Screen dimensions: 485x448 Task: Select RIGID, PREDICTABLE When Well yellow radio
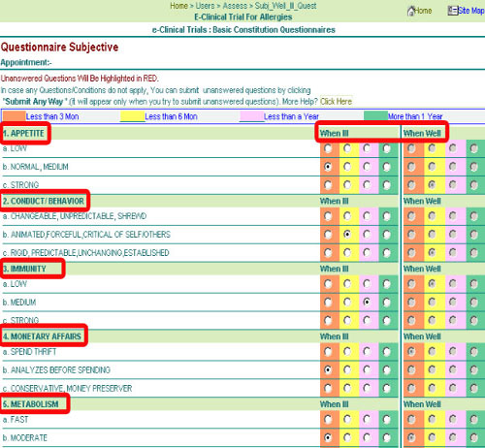pos(432,253)
